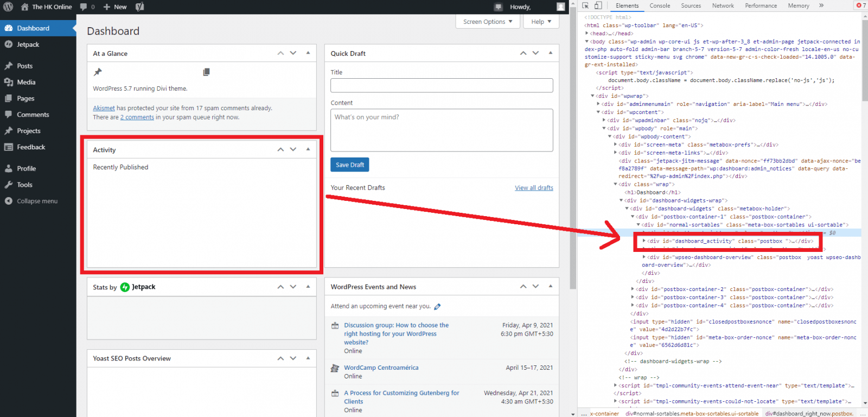This screenshot has height=417, width=868.
Task: Collapse the At a Glance panel
Action: point(308,53)
